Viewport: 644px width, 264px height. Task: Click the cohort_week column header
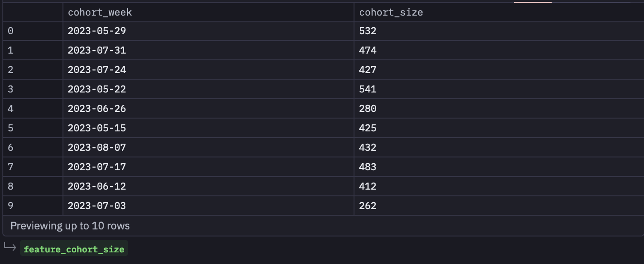[208, 12]
